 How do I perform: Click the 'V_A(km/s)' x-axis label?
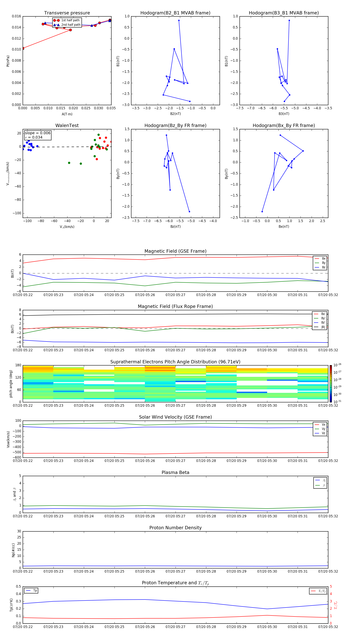(x=67, y=227)
